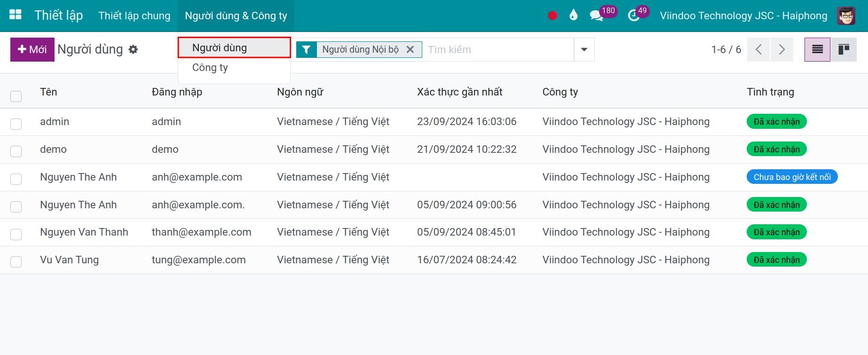Screen dimensions: 868x355
Task: Click the water drop icon
Action: click(573, 15)
